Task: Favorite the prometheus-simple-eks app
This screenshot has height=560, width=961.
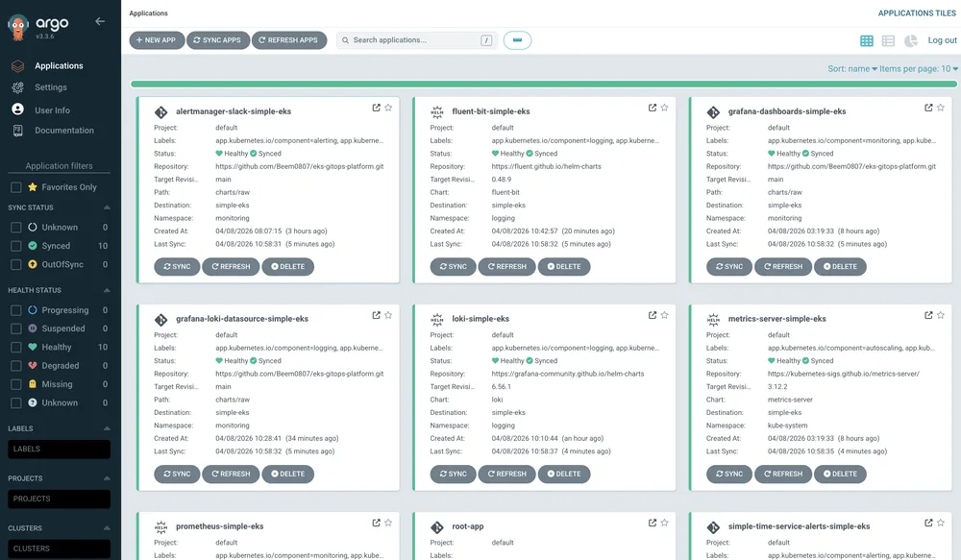Action: (x=388, y=523)
